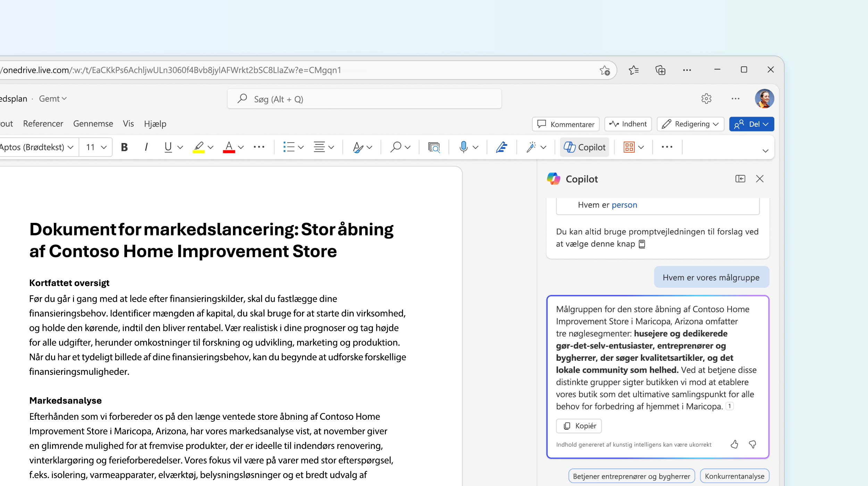Open browser collections icon
The image size is (868, 486).
pyautogui.click(x=660, y=70)
